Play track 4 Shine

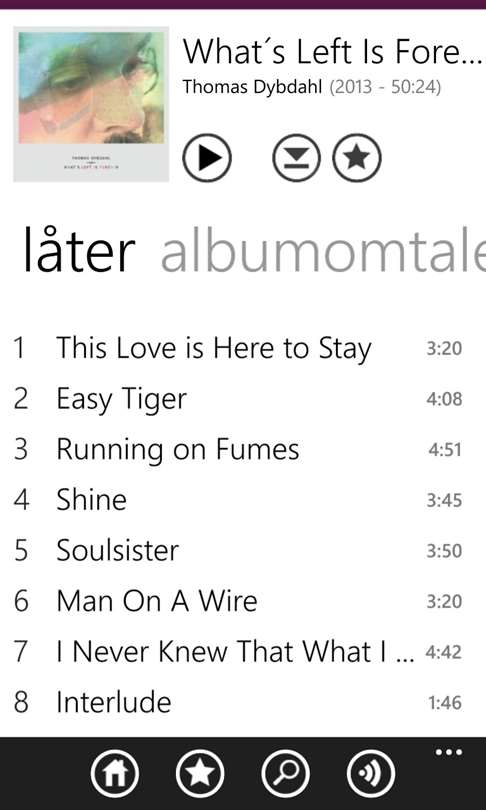click(238, 500)
